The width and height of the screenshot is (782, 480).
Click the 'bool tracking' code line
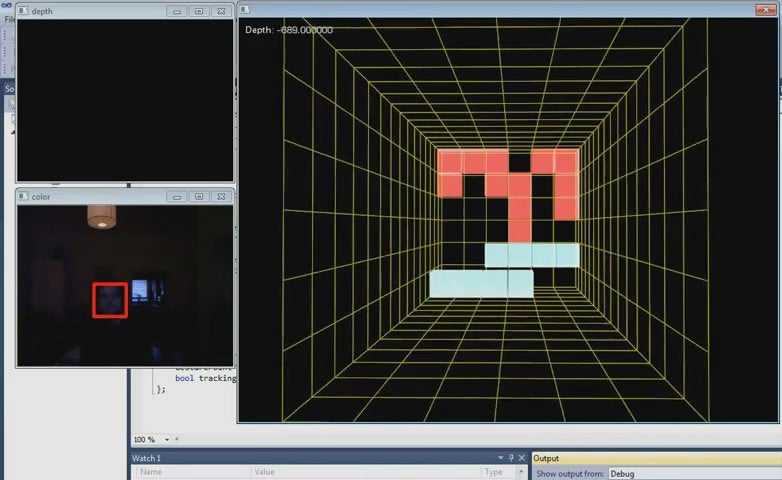[205, 378]
